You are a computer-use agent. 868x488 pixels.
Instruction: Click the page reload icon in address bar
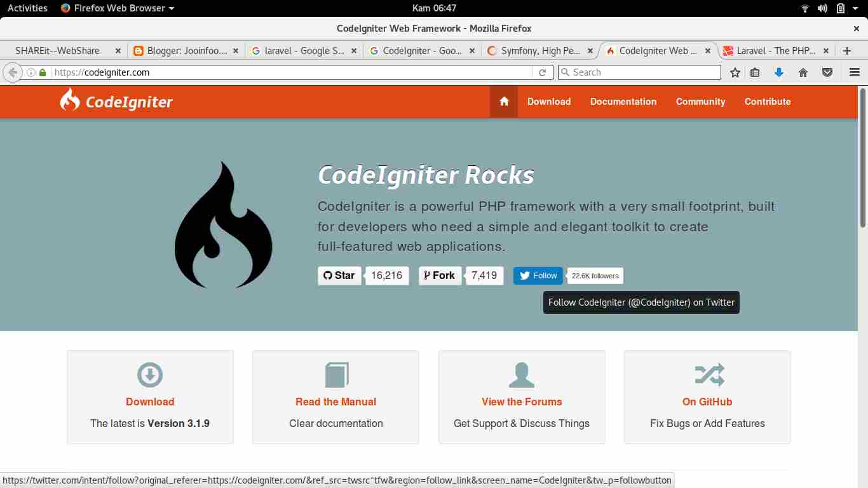[x=542, y=72]
